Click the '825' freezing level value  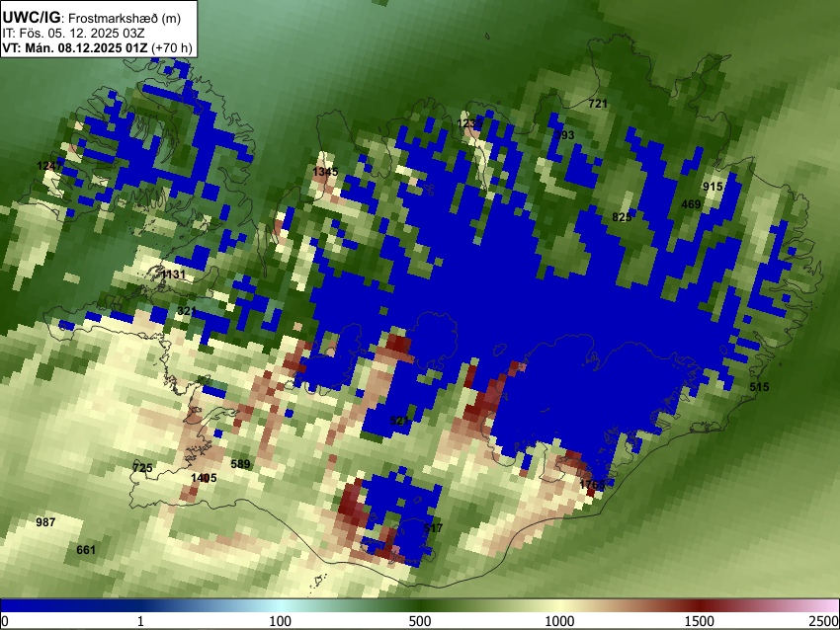(x=622, y=217)
